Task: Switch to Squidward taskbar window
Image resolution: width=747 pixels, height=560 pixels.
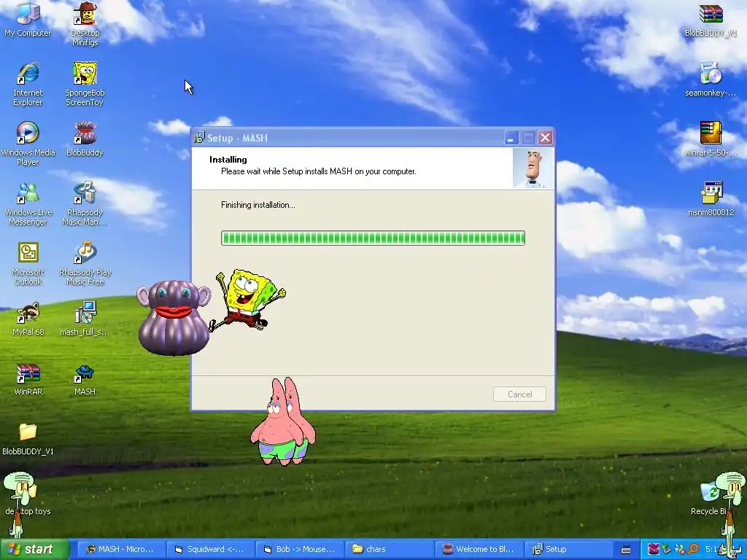Action: [209, 549]
